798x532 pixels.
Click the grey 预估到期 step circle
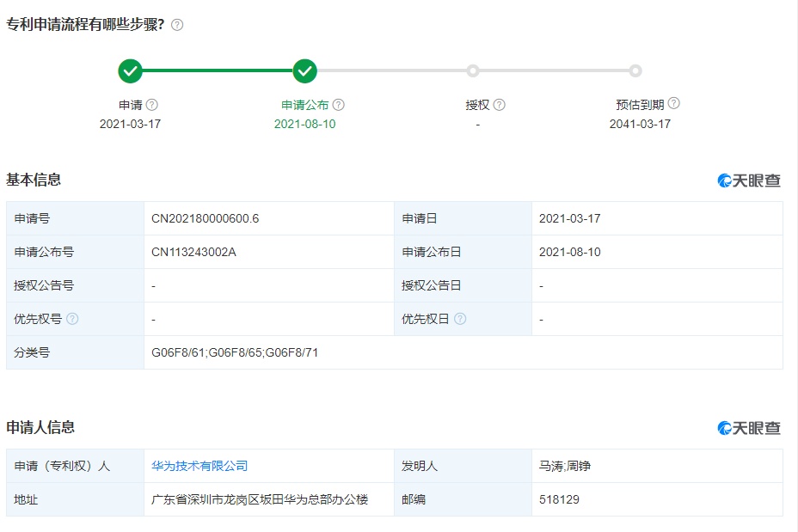[635, 71]
